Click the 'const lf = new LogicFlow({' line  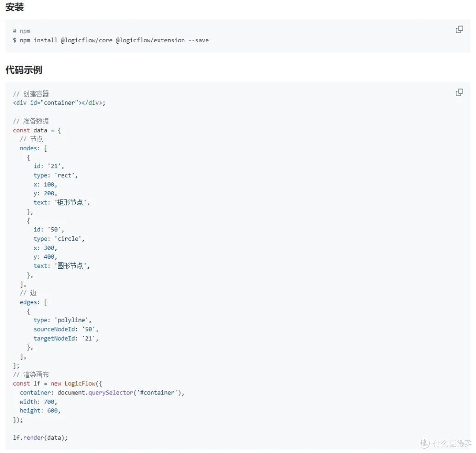point(58,383)
